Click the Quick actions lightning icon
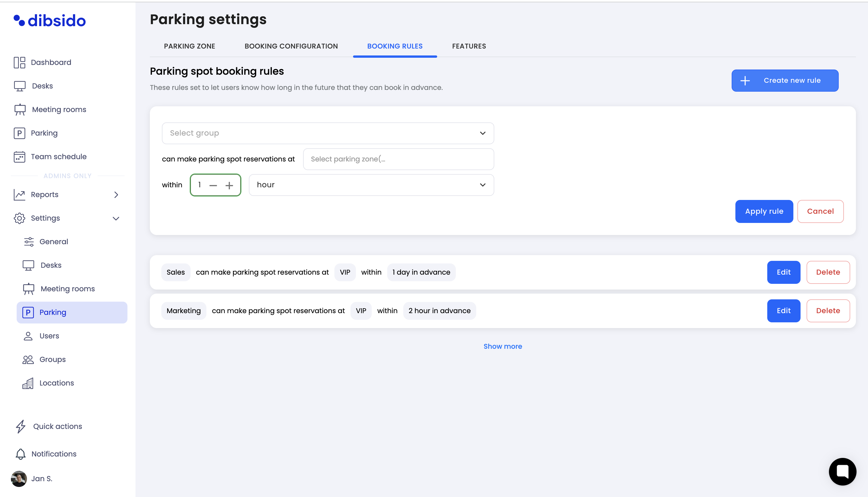 pos(21,426)
